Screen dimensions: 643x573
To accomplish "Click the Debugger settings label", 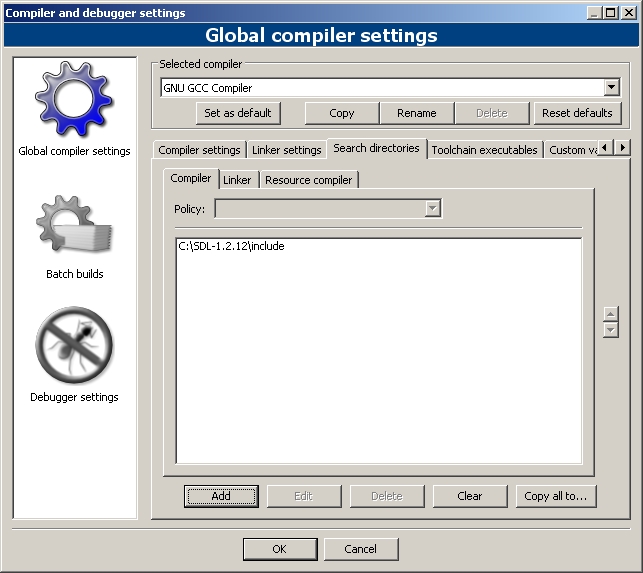I will [x=74, y=397].
